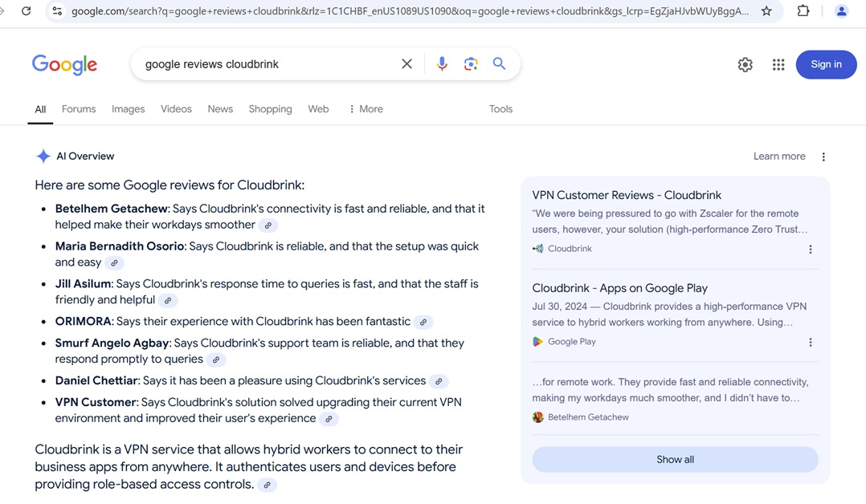This screenshot has height=504, width=866.
Task: Select the All results tab
Action: click(40, 109)
